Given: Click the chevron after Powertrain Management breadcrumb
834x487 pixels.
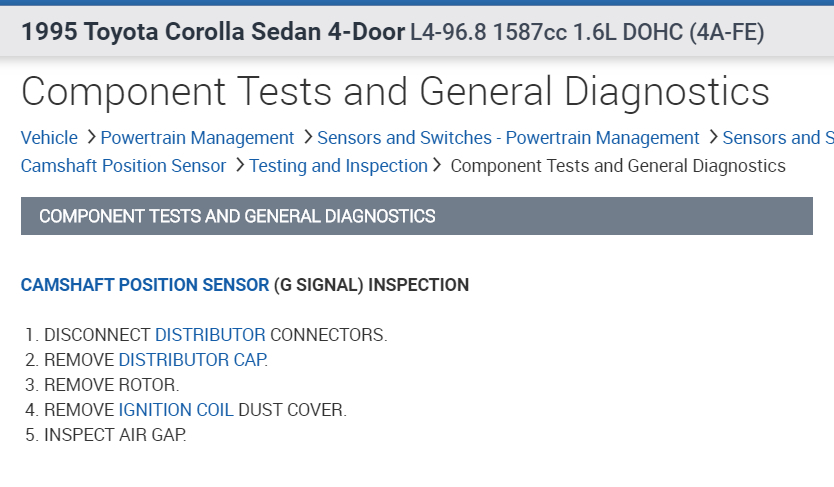Looking at the screenshot, I should [x=308, y=137].
